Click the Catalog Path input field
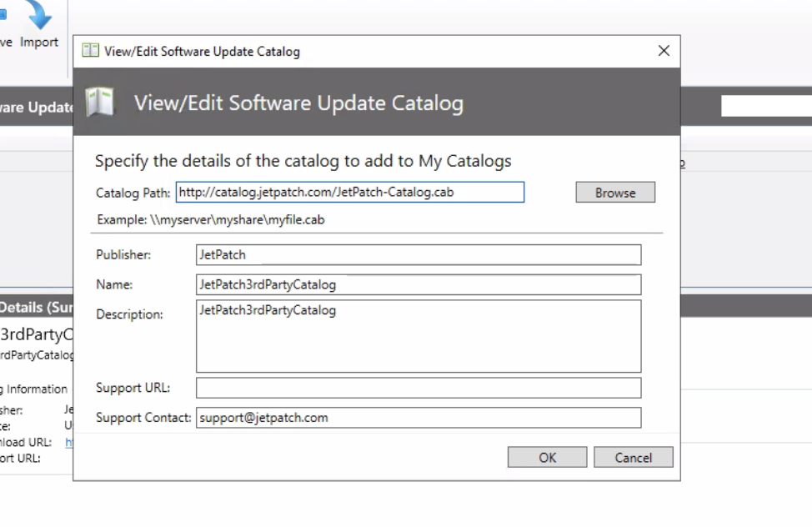812x527 pixels. tap(349, 193)
